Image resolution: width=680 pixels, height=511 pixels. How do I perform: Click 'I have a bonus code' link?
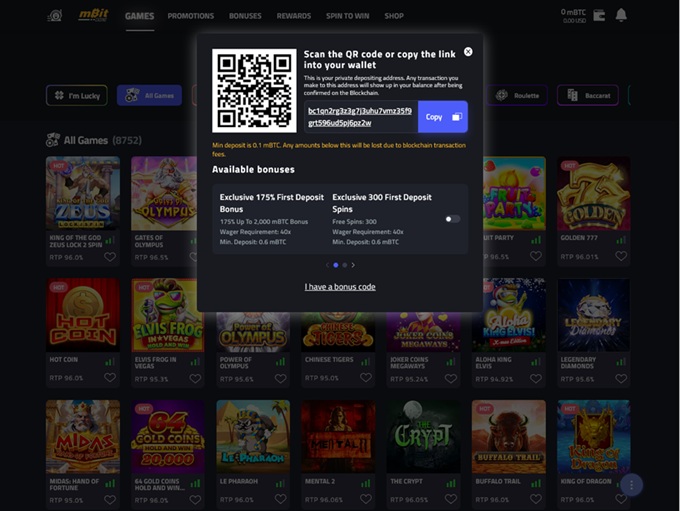(340, 287)
